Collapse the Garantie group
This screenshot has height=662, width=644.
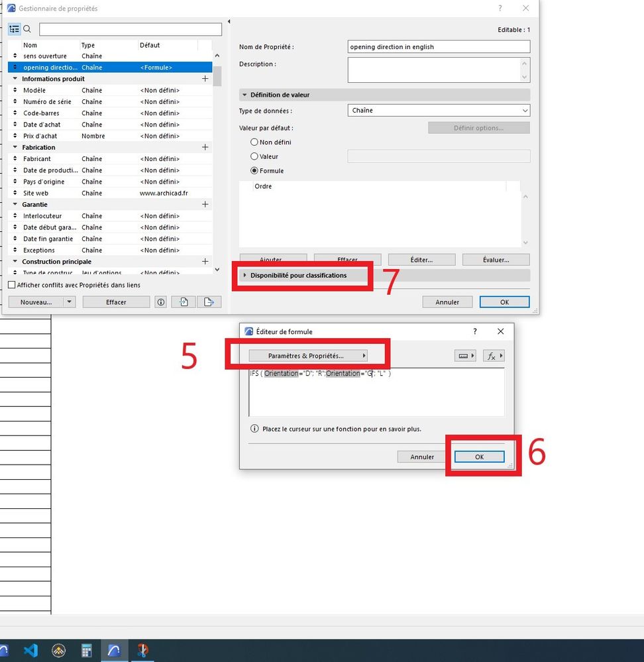[15, 204]
